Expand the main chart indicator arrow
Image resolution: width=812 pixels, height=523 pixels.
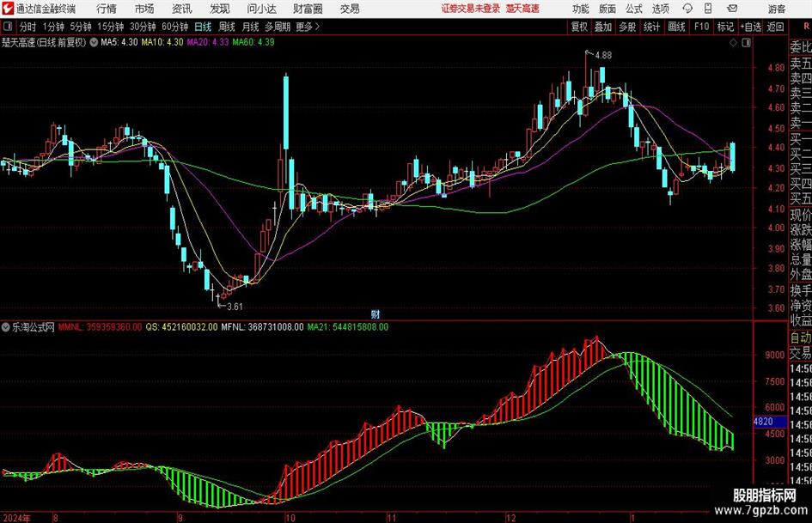[94, 42]
